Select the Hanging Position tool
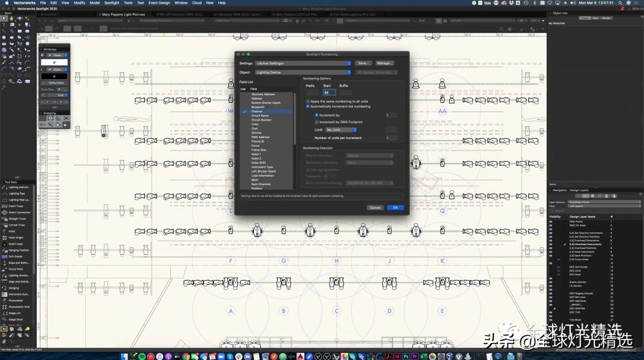 pyautogui.click(x=19, y=250)
